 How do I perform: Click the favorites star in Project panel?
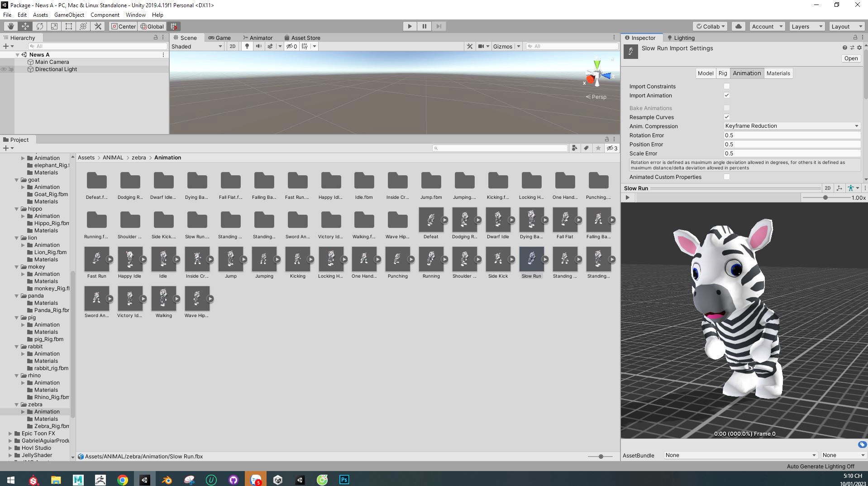click(598, 148)
